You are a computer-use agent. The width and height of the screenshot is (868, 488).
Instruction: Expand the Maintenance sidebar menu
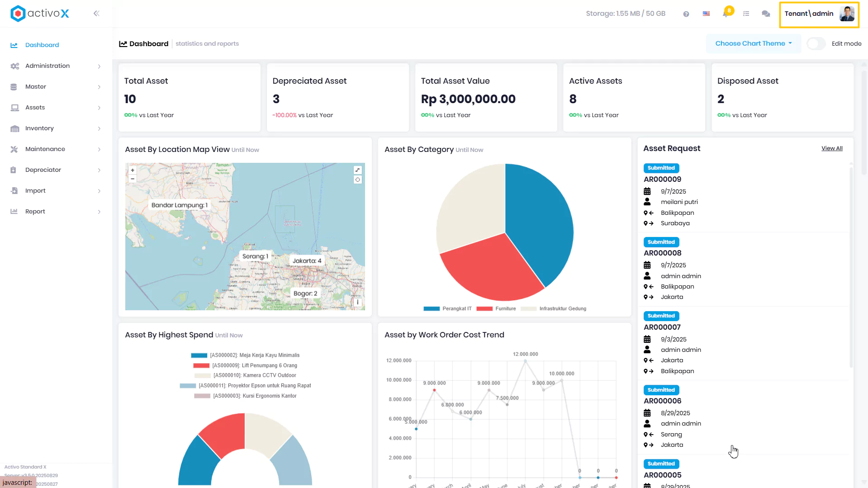pos(56,149)
